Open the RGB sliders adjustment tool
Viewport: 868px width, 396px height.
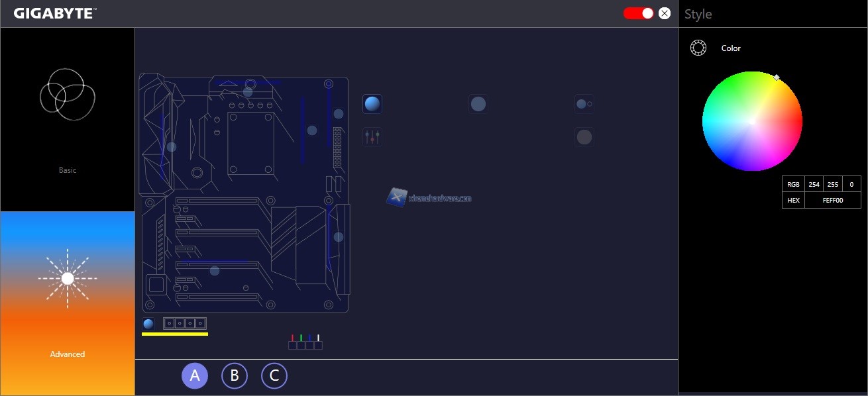372,136
